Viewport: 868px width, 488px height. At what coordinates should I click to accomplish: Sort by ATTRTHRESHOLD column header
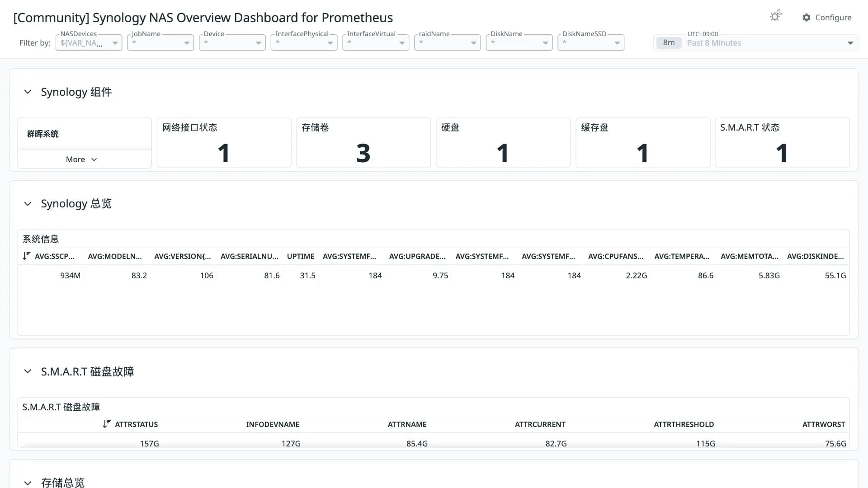[x=684, y=424]
